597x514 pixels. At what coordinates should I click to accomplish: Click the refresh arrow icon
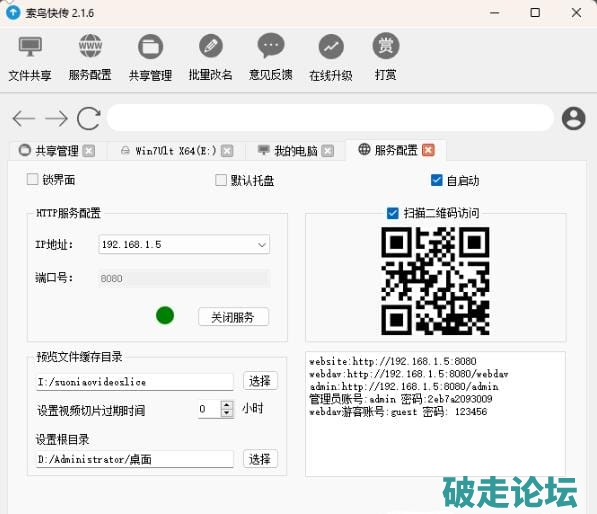89,118
